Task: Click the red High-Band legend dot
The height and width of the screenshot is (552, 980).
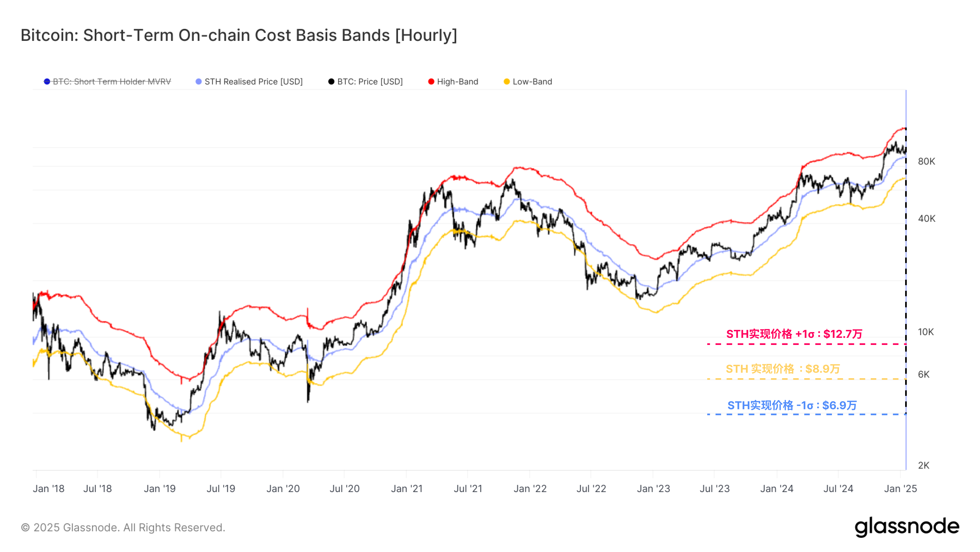Action: pos(431,81)
